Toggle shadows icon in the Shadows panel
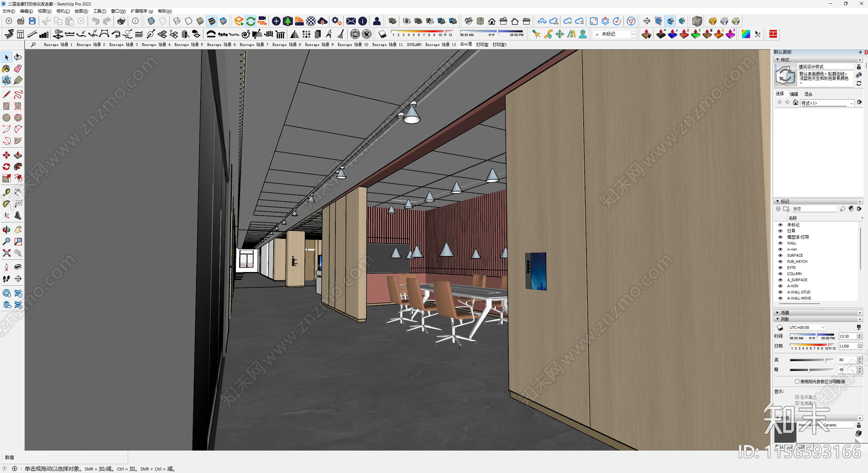 pos(780,328)
